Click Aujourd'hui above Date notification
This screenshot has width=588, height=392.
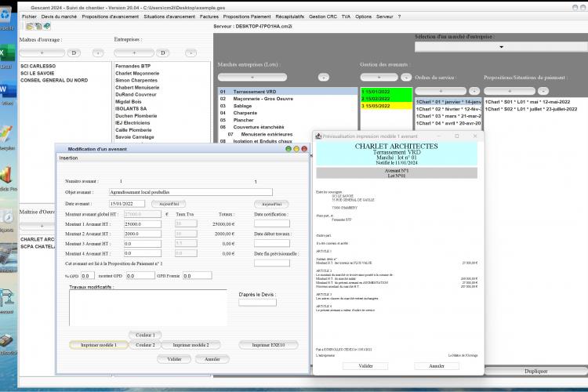coord(271,204)
